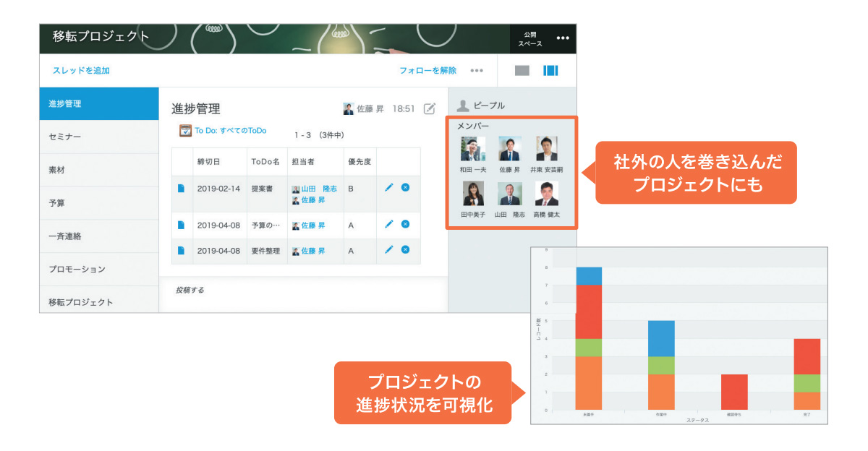Click the document icon on the 2019-02-14 row
The image size is (868, 451).
pos(181,186)
